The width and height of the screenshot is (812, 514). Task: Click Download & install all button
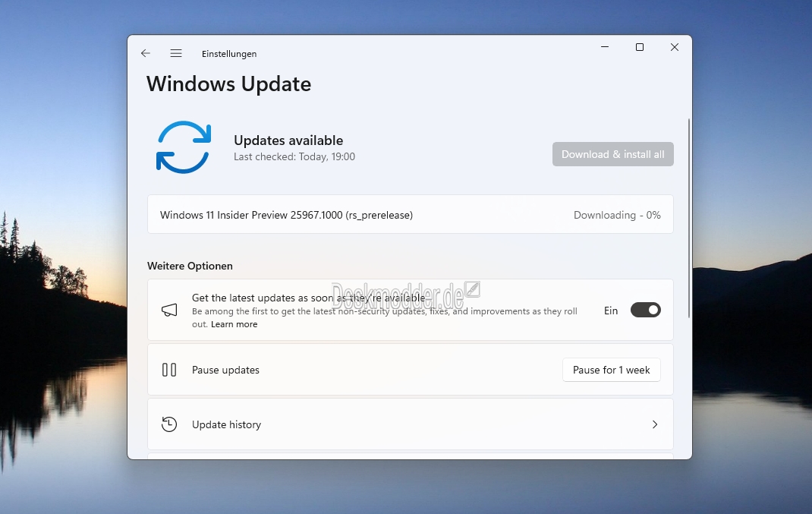point(612,154)
